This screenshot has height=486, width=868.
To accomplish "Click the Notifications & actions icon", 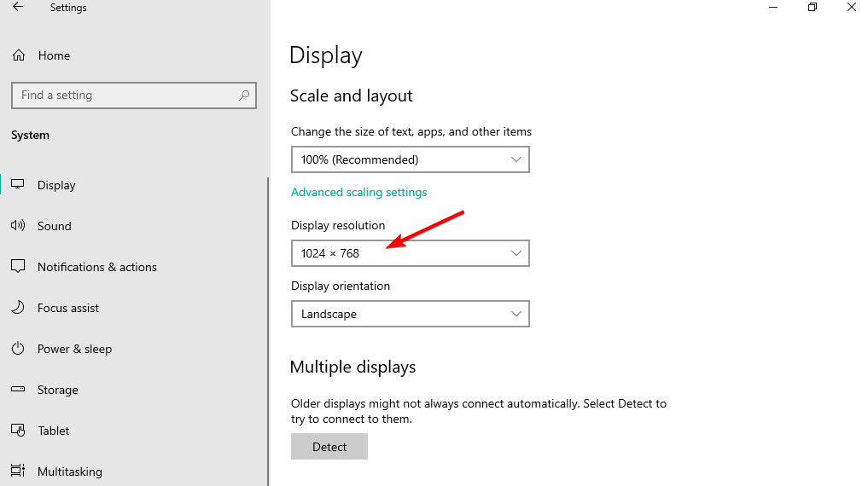I will click(x=18, y=267).
